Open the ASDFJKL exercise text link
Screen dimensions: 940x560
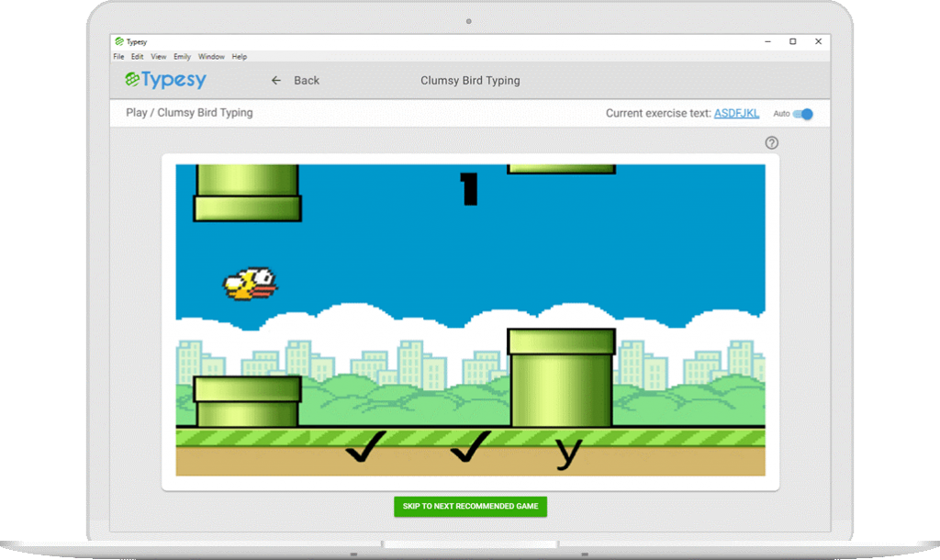click(x=736, y=113)
